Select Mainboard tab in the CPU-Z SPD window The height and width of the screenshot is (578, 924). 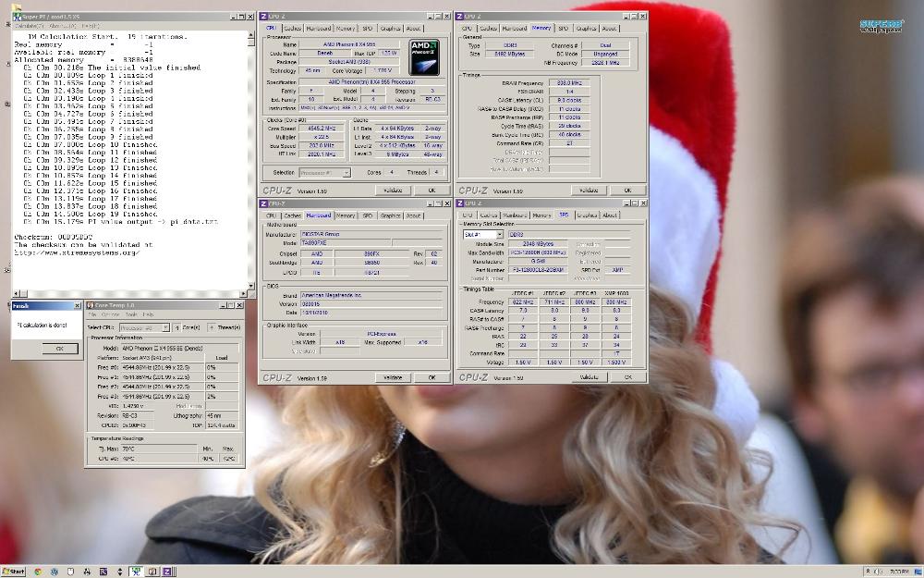pyautogui.click(x=515, y=215)
